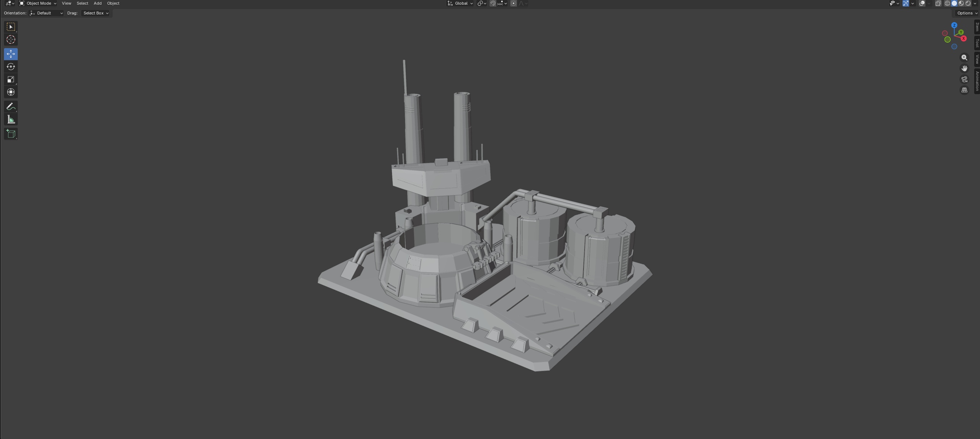Click the blue Z axis on the navigation gizmo
Image resolution: width=980 pixels, height=439 pixels.
coord(954,25)
